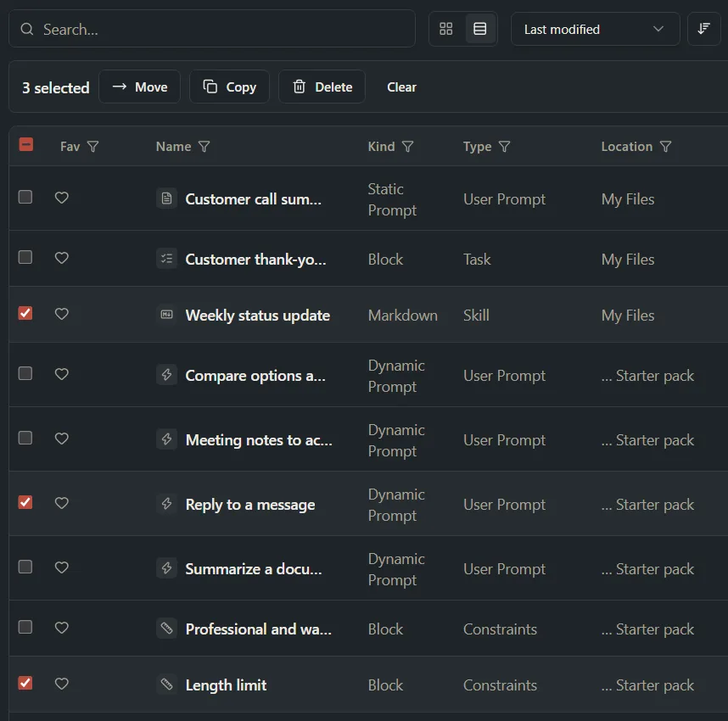The image size is (728, 721).
Task: Favorite Customer call summary with heart
Action: coord(62,198)
